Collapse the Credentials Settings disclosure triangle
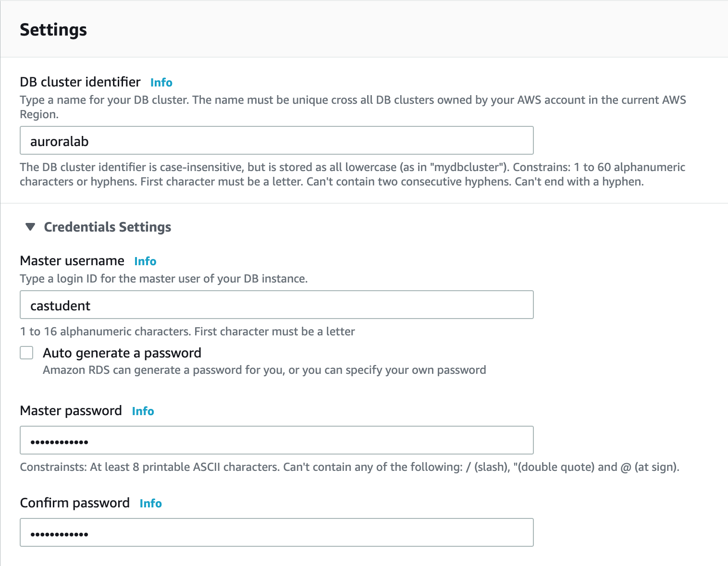The image size is (728, 566). [x=30, y=227]
